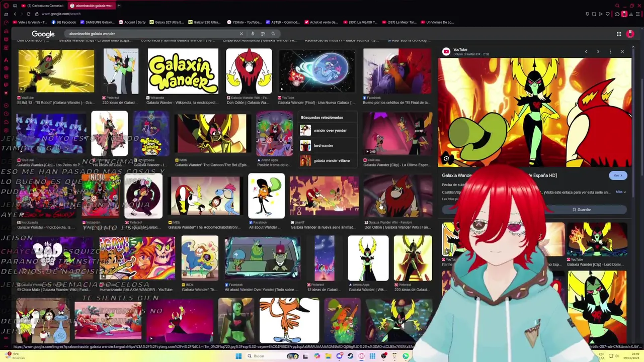Open the SAMSUNG Galaxy bookmark
The image size is (644, 362).
(x=97, y=22)
